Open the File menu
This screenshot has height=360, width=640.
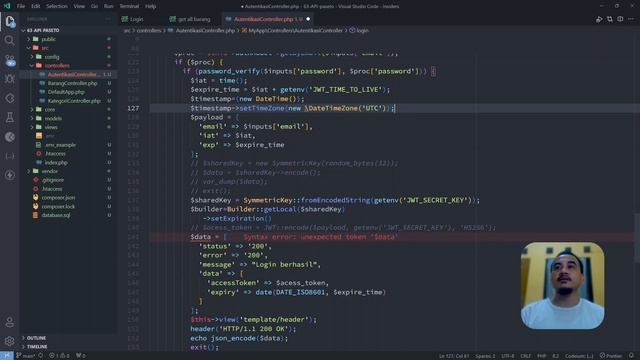[x=21, y=6]
